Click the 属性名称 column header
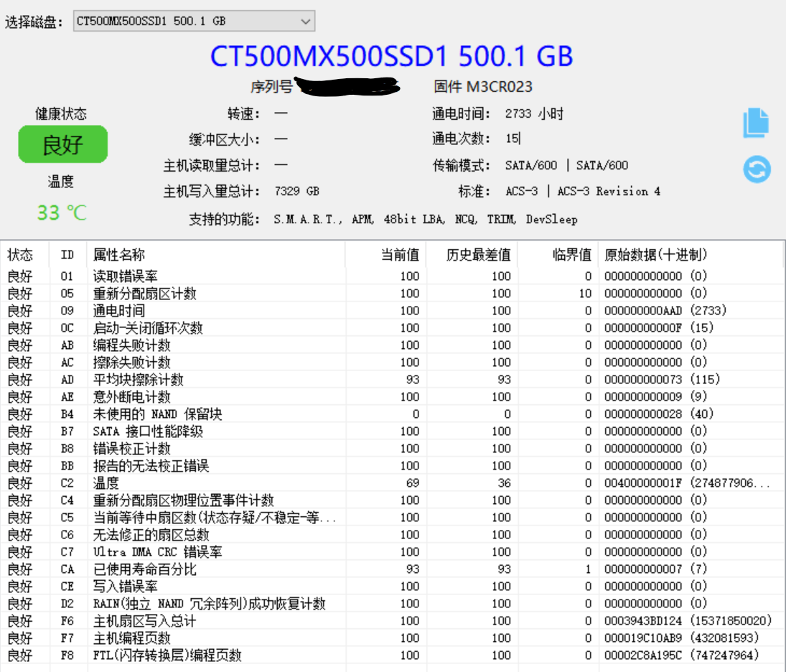786x672 pixels. click(x=119, y=255)
